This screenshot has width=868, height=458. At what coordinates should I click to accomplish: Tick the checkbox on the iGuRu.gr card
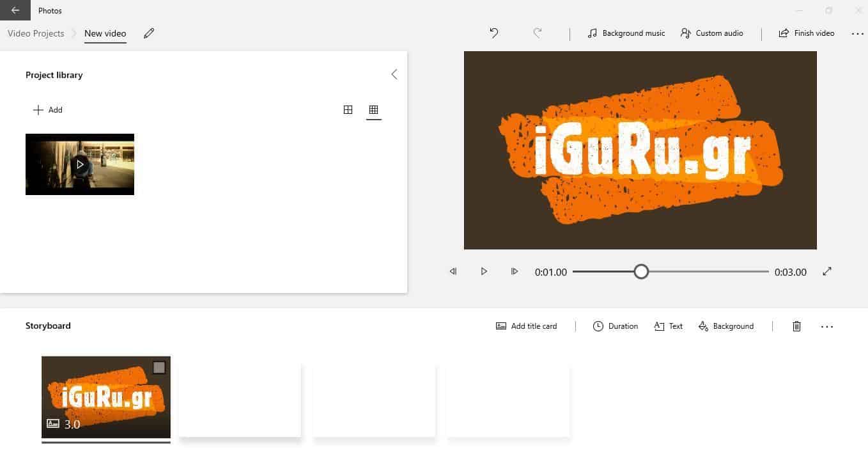159,367
